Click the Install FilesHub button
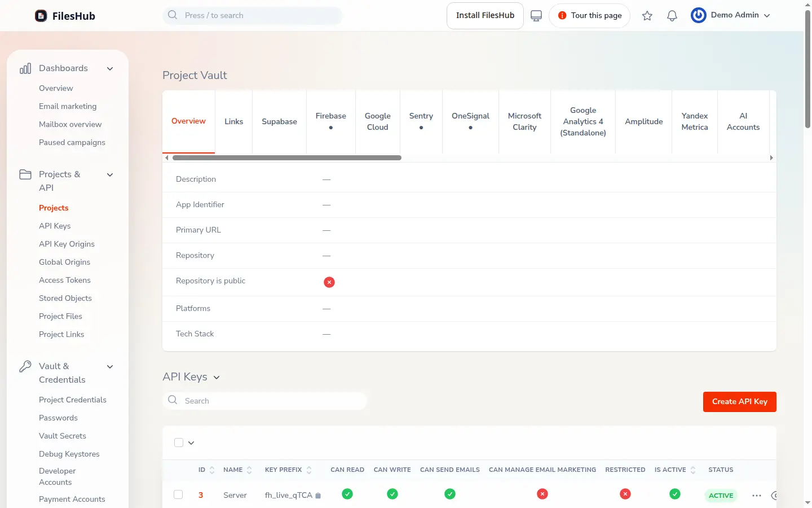The image size is (812, 508). tap(485, 16)
